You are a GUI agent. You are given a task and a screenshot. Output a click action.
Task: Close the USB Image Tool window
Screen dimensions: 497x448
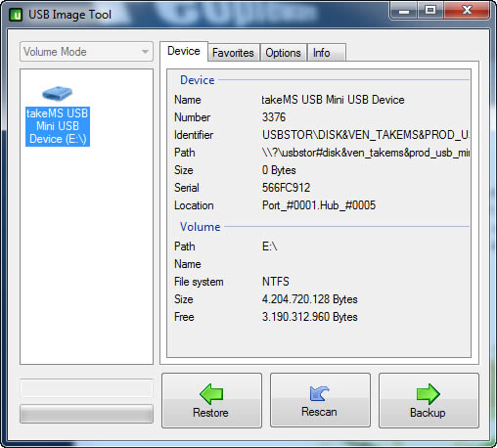pos(467,11)
